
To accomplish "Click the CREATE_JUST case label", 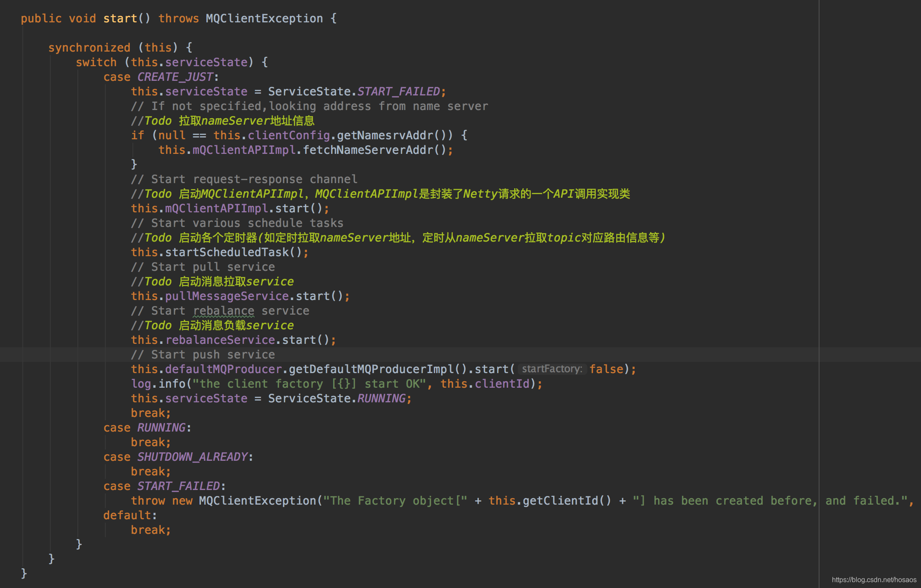I will 175,77.
